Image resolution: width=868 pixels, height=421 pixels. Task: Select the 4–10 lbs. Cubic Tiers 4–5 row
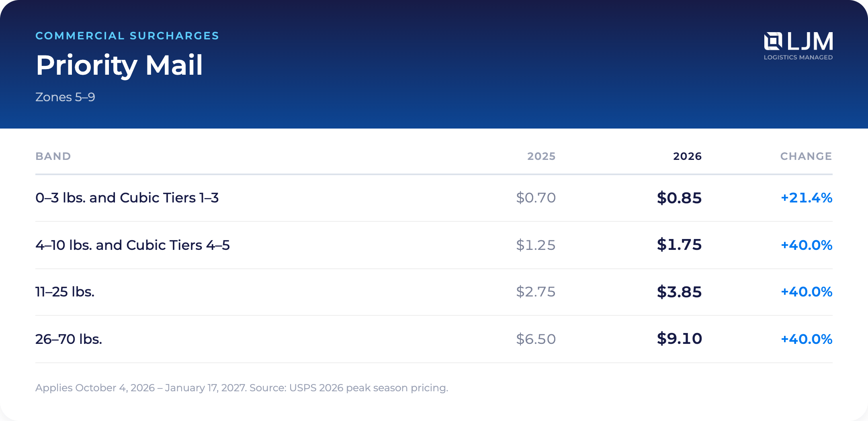[434, 245]
